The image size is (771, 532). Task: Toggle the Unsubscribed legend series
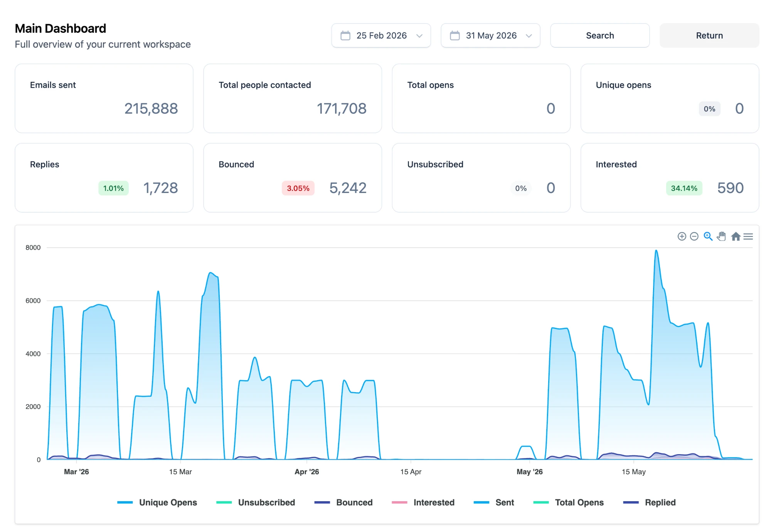point(256,502)
